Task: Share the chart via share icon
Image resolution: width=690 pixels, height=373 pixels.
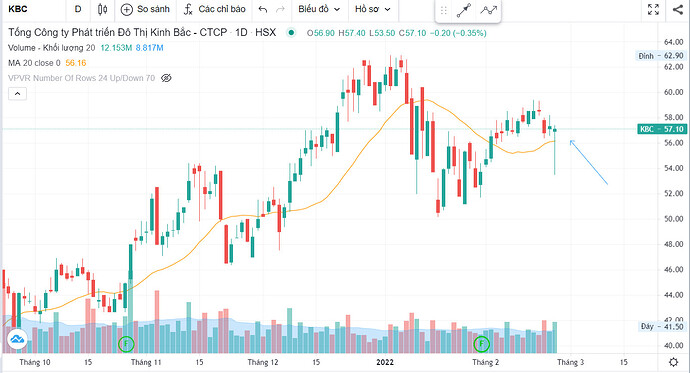Action: (678, 9)
